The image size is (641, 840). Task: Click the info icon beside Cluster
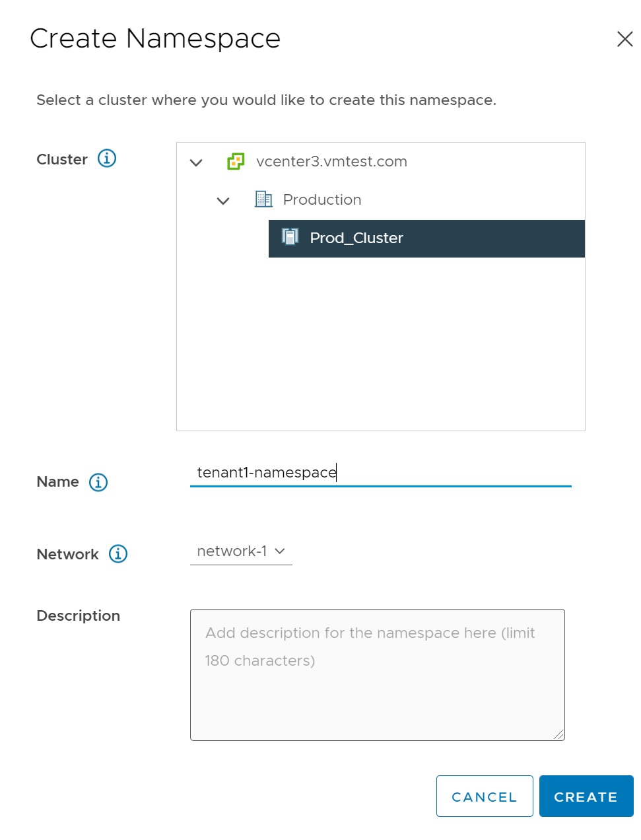point(107,158)
